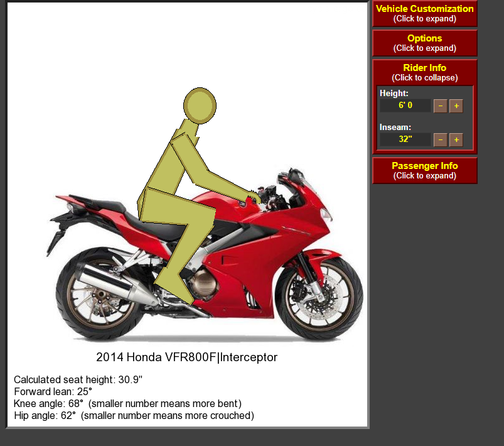Click the 'Knee angle: 68°' line

[127, 403]
